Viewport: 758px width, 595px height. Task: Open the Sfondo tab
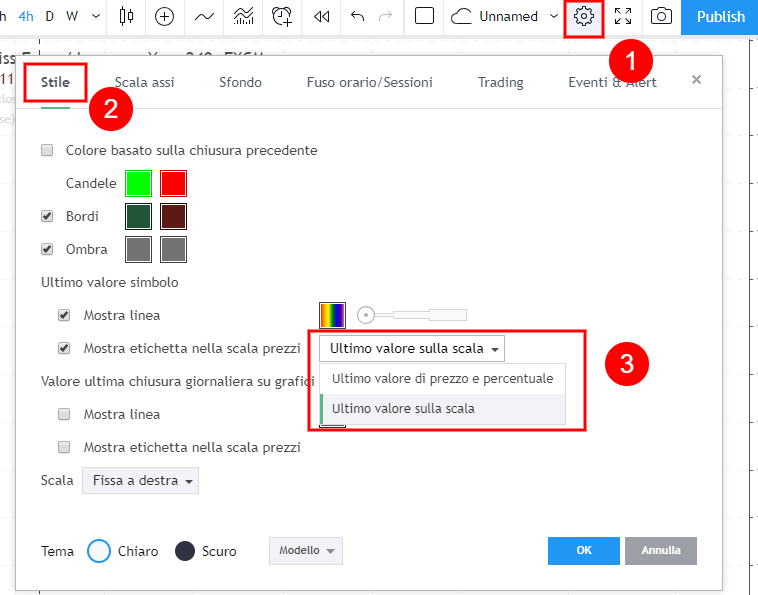240,82
